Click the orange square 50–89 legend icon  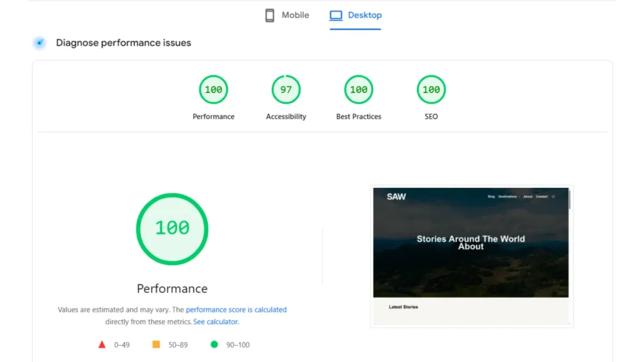(x=156, y=344)
